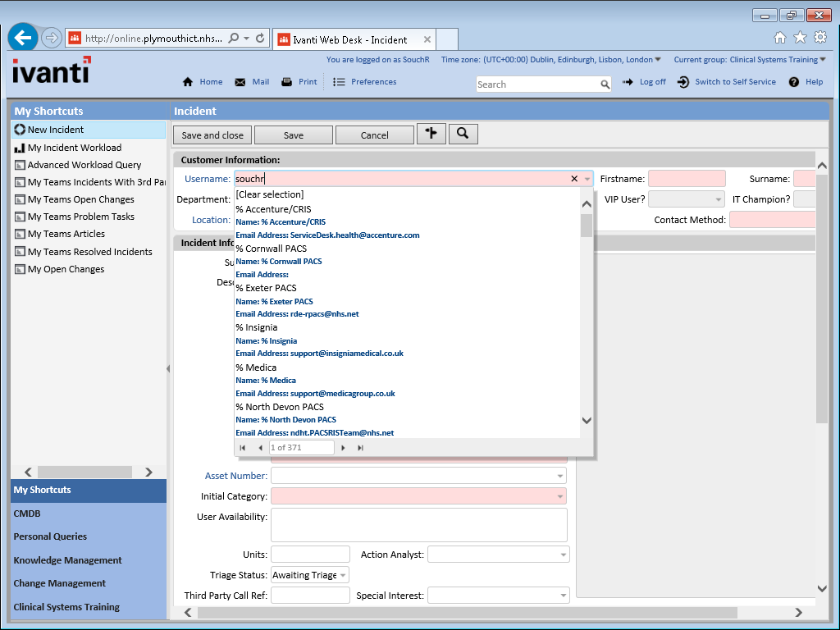This screenshot has height=630, width=840.
Task: Go to next page of username results
Action: coord(343,448)
